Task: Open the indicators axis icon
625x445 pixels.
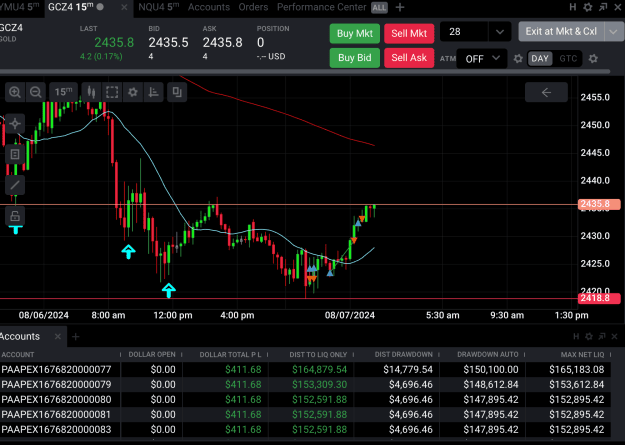Action: 153,93
